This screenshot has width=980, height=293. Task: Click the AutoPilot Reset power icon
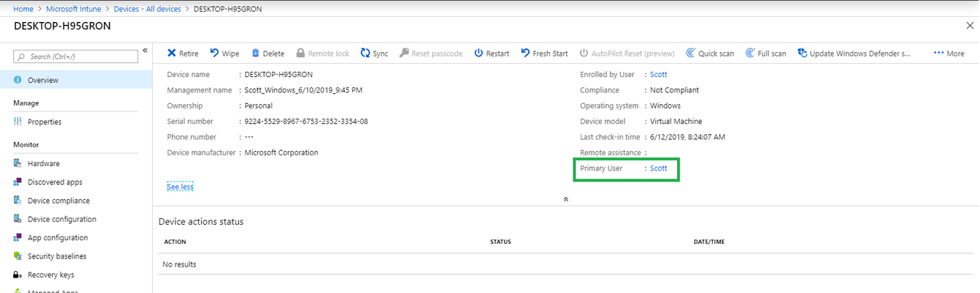click(584, 53)
